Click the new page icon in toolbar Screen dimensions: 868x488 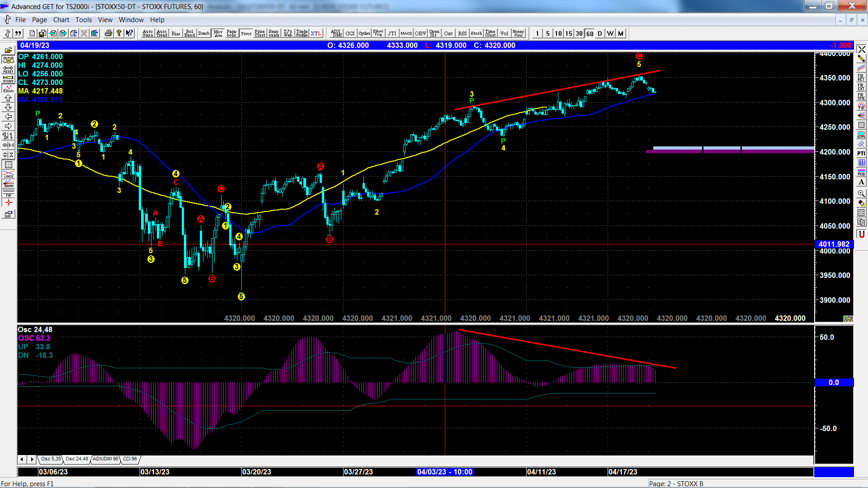coord(32,33)
